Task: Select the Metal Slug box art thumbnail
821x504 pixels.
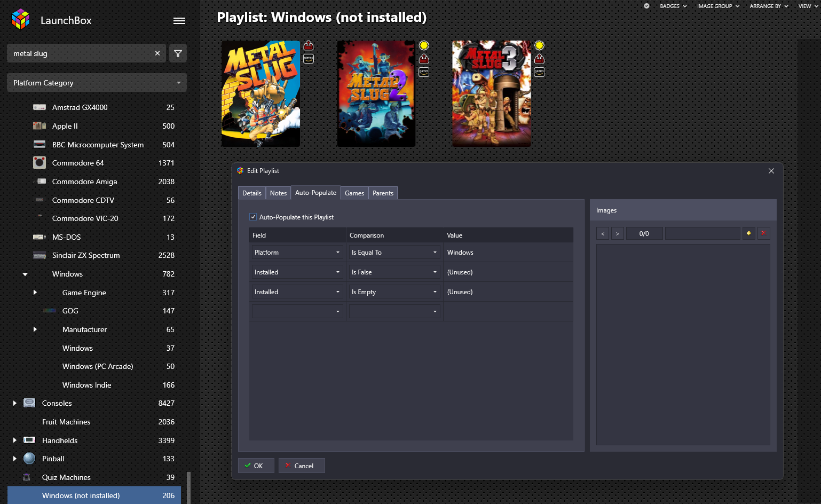Action: [x=260, y=93]
